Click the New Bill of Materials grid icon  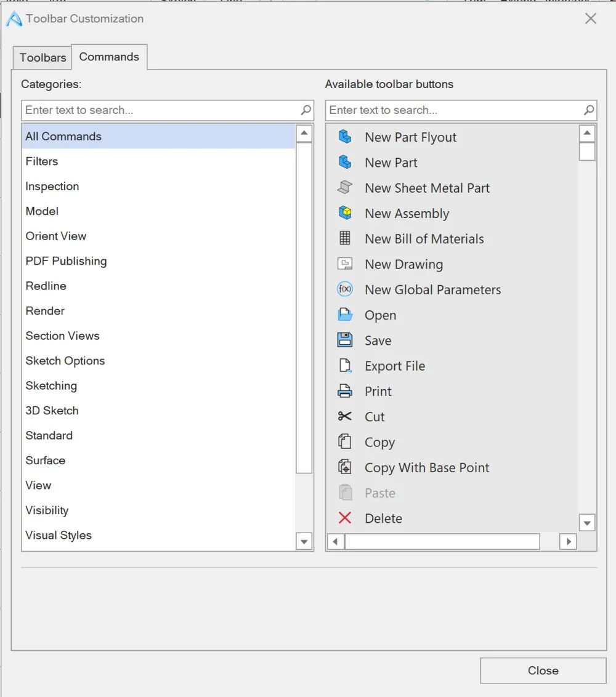point(345,238)
